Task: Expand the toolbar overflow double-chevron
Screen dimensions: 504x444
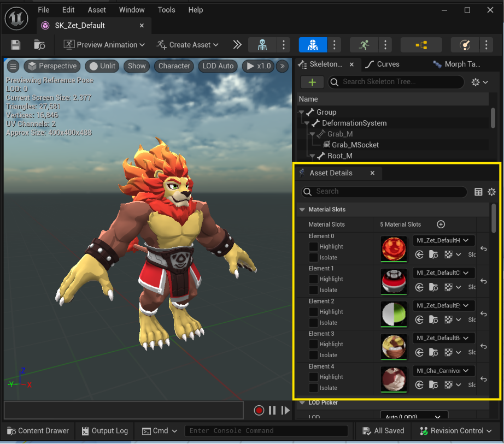Action: [237, 45]
